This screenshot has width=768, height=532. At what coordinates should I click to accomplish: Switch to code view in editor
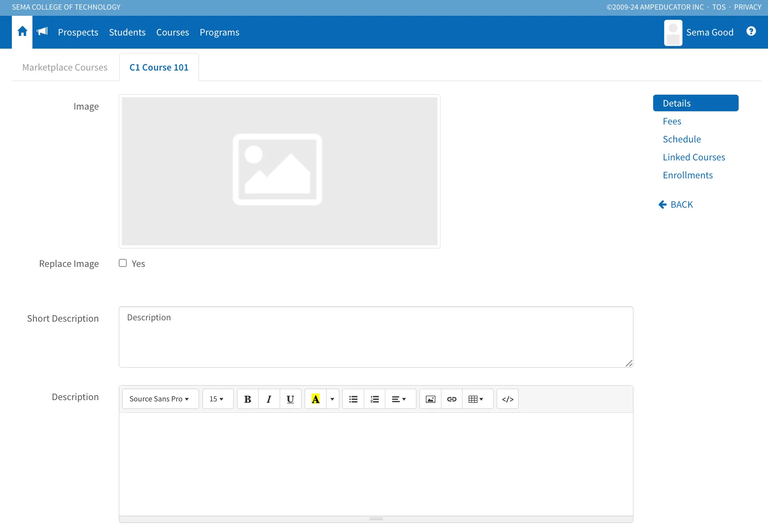[508, 399]
